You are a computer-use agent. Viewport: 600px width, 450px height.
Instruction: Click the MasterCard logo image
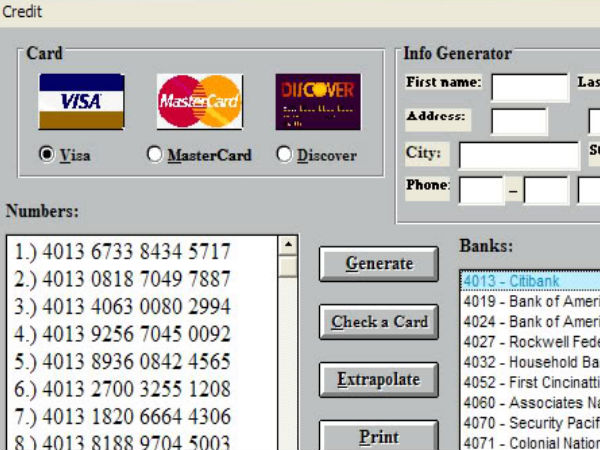pyautogui.click(x=199, y=102)
